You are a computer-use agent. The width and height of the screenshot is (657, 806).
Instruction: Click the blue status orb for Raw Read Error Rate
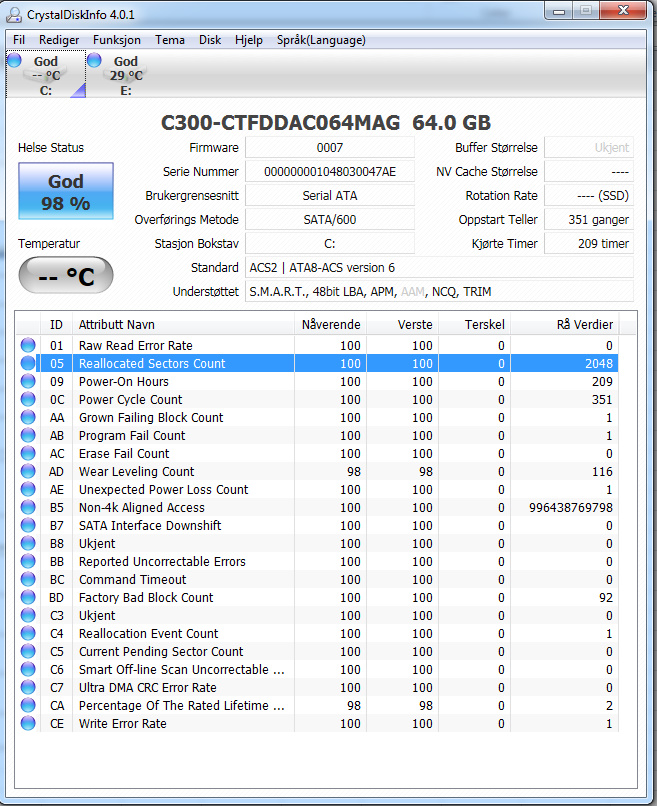point(28,345)
